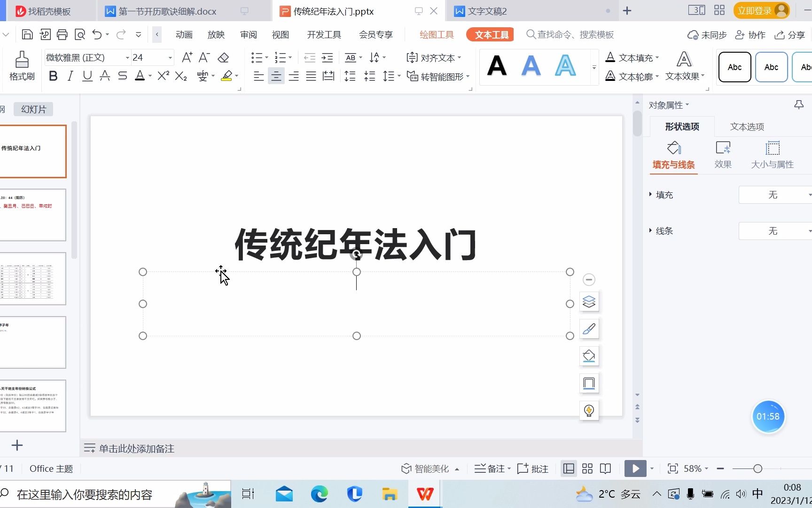Click the Share (分享) button
This screenshot has height=508, width=812.
click(x=790, y=35)
